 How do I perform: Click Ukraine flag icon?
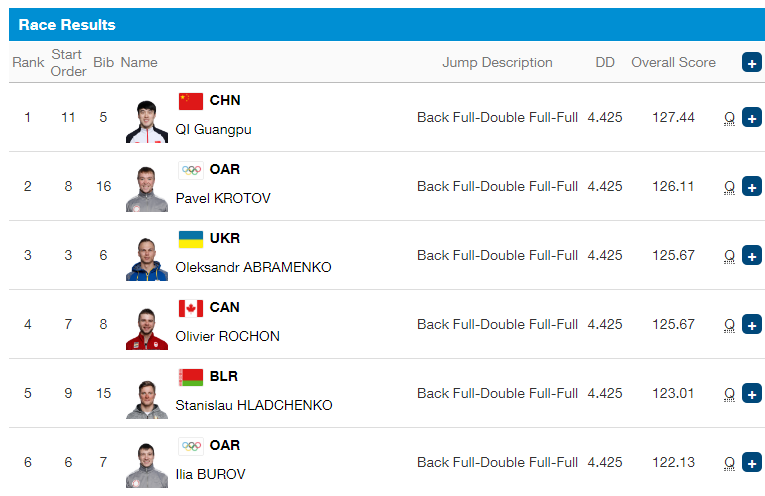191,239
